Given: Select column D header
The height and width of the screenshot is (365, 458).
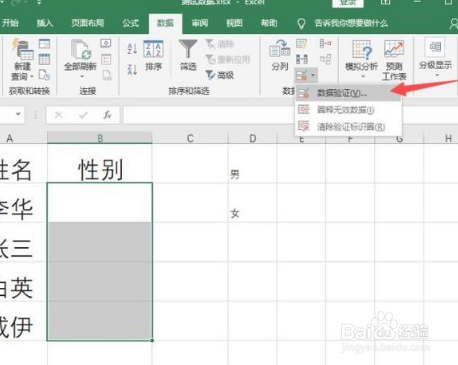Looking at the screenshot, I should (x=253, y=138).
